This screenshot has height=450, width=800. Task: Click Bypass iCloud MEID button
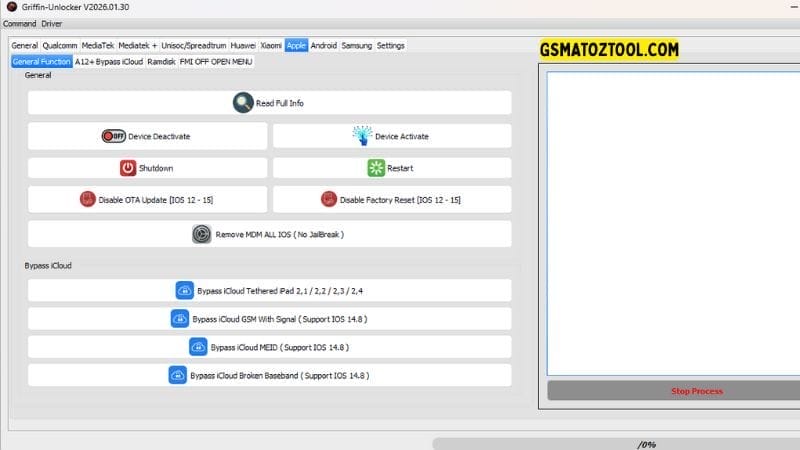coord(269,347)
